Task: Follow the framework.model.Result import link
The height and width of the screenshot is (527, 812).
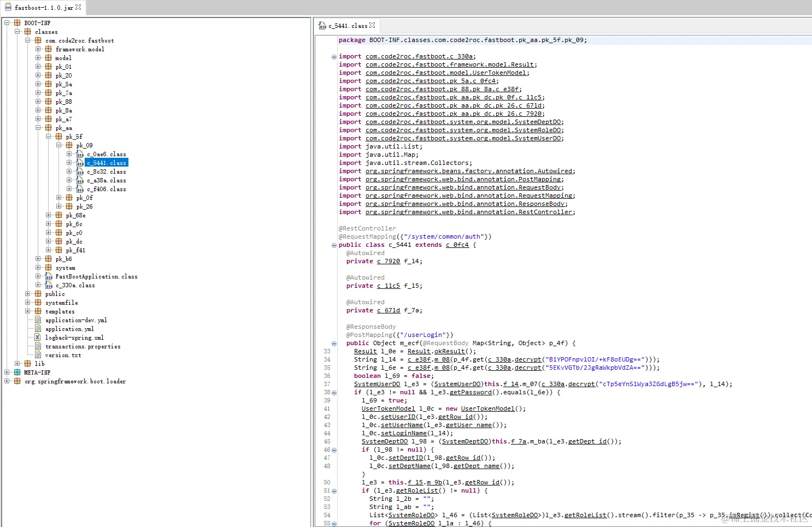Action: 450,64
